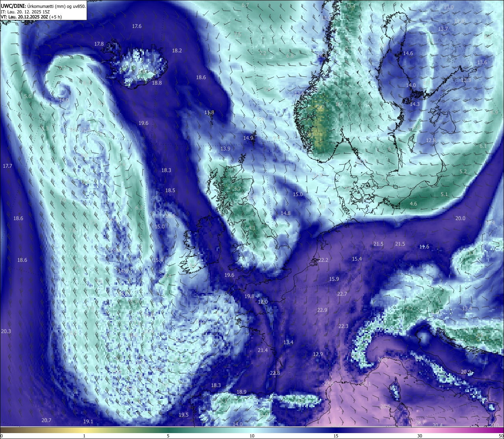Click the 17.6 value north of Iceland
Image resolution: width=504 pixels, height=439 pixels.
137,26
